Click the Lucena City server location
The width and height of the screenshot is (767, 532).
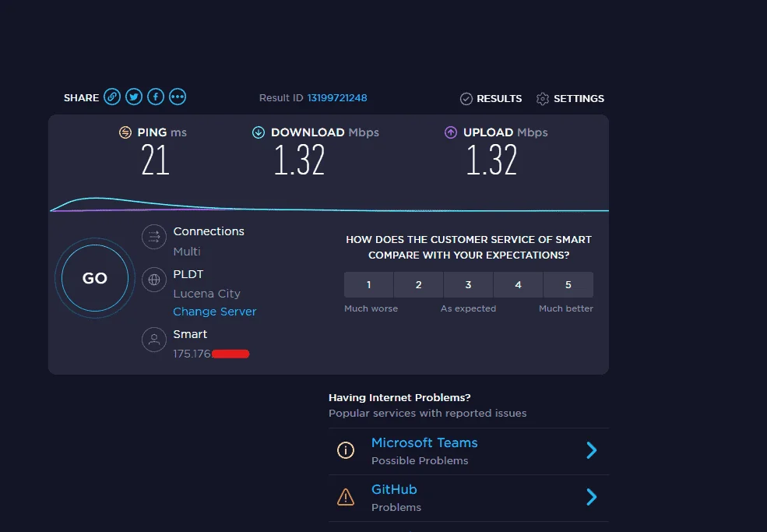(x=207, y=294)
